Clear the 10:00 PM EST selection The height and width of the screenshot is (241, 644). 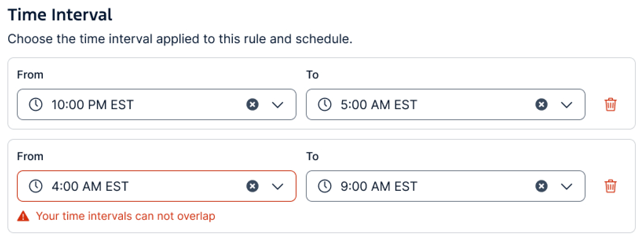[x=252, y=105]
